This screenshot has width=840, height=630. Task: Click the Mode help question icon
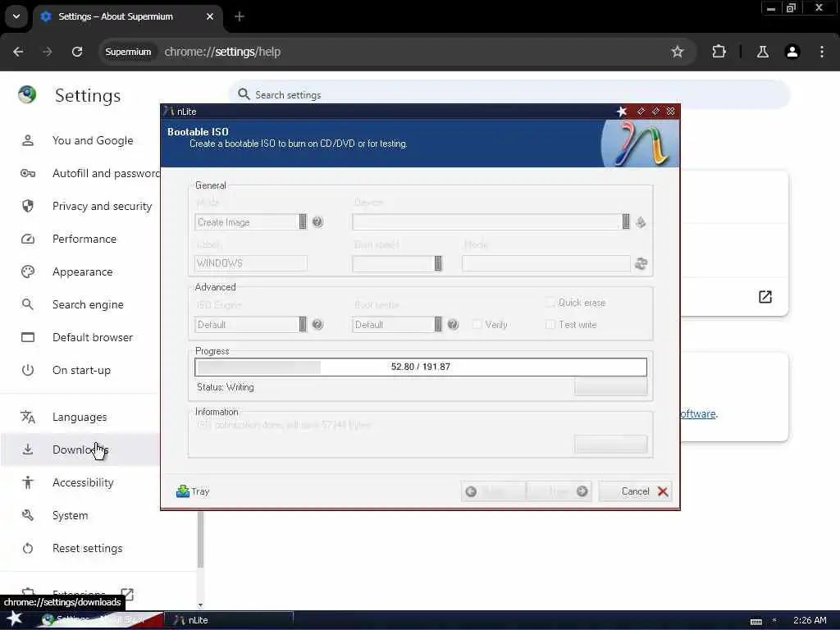317,221
